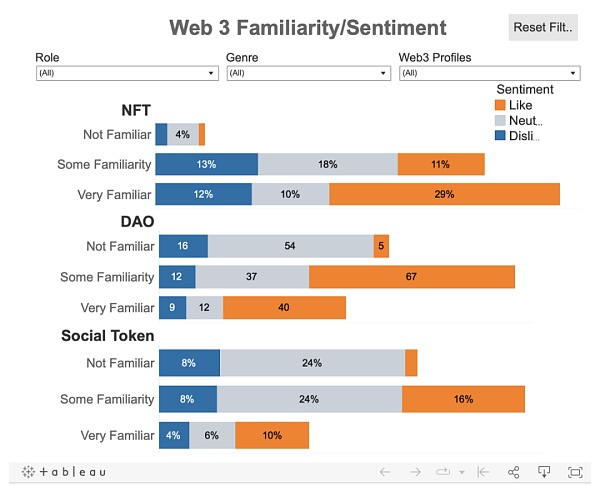Click the redo arrow in the Tableau toolbar
This screenshot has width=600, height=486.
(x=415, y=472)
